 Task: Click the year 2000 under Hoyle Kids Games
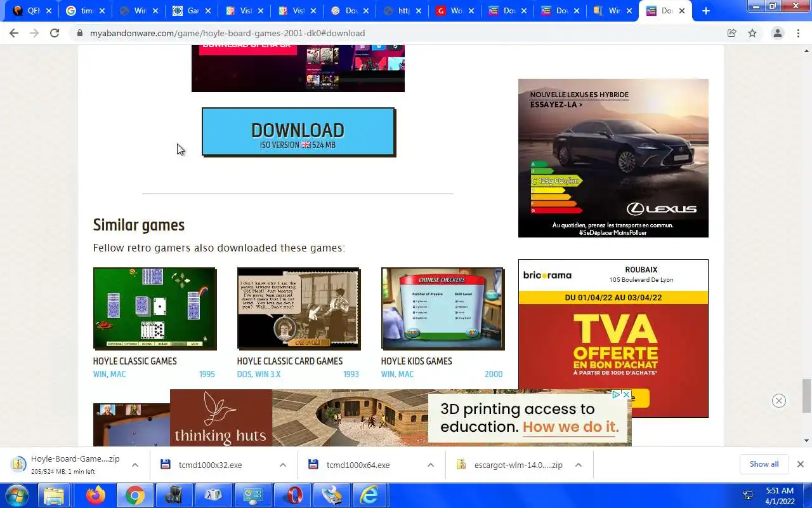(x=494, y=374)
